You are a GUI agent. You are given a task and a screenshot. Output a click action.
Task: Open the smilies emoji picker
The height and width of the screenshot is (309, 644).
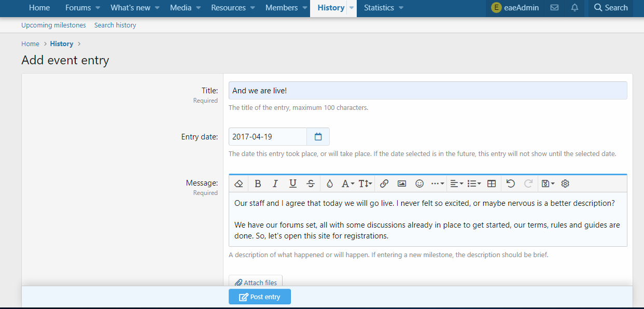[419, 184]
